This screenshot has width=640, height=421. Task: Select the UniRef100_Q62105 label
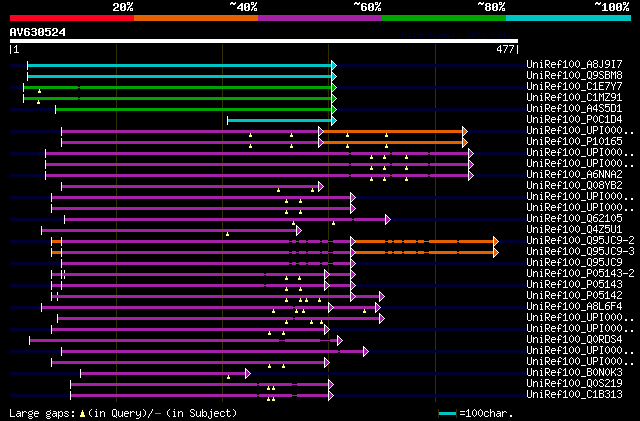pyautogui.click(x=574, y=219)
